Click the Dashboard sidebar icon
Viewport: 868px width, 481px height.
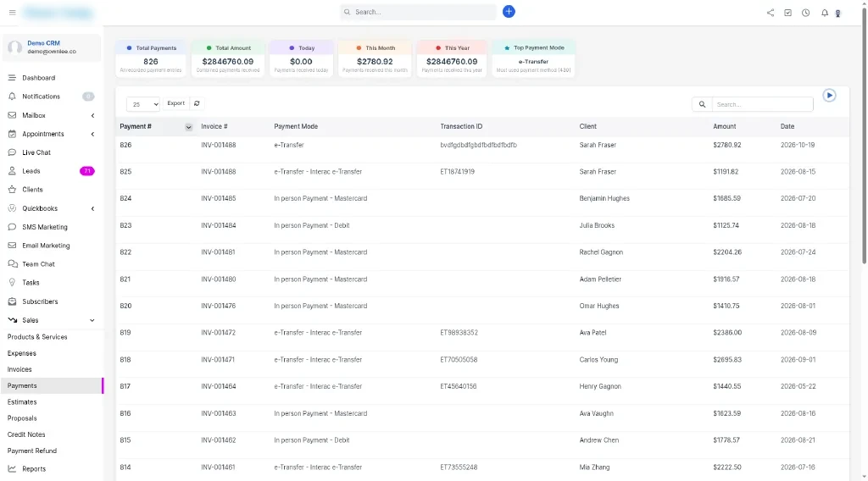[x=12, y=78]
